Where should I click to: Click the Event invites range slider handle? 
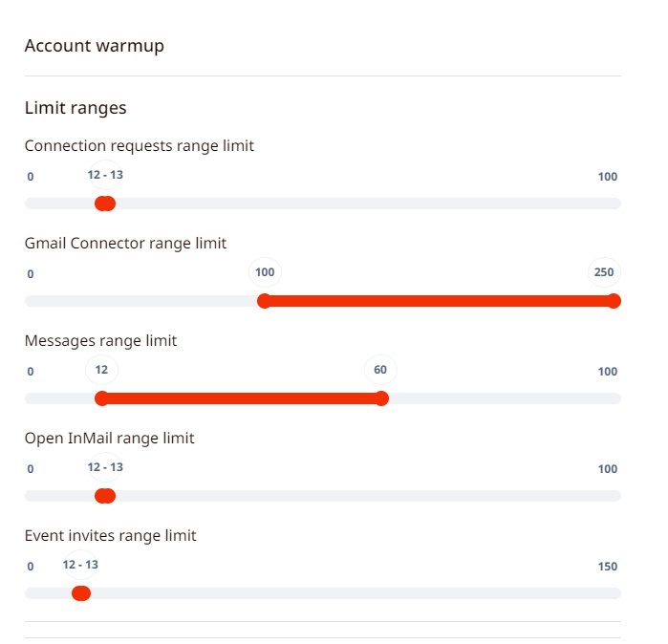tap(81, 593)
